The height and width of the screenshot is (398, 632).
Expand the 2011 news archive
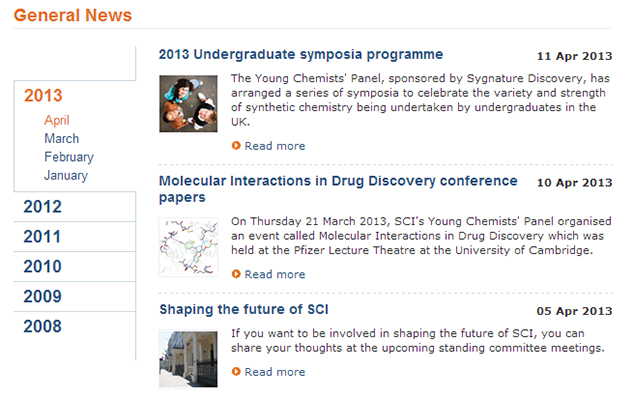pyautogui.click(x=42, y=237)
